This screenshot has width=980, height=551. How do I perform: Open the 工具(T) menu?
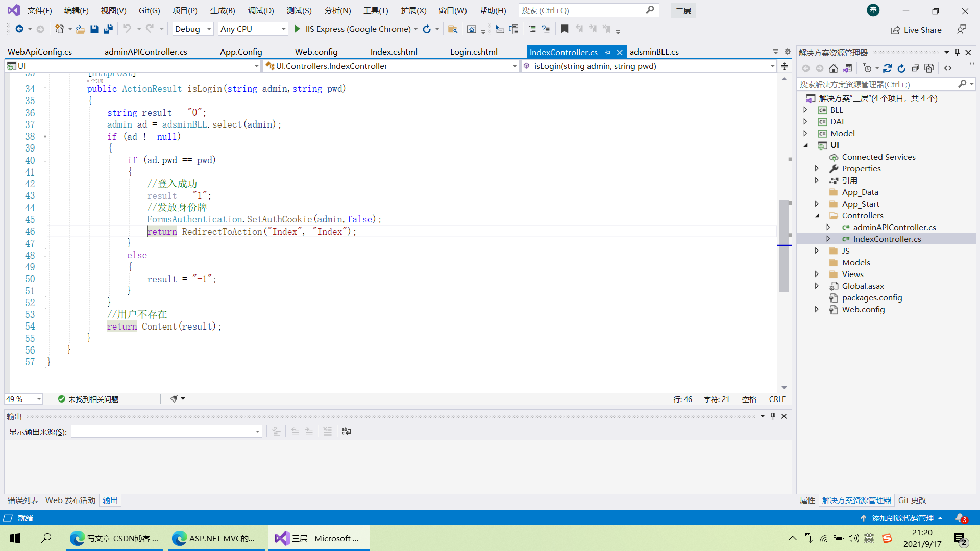376,11
